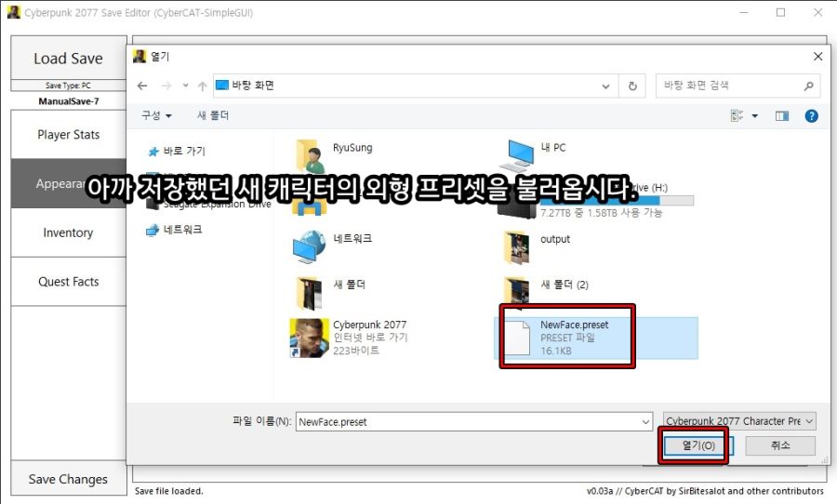Open the Cyberpunk 2077 Character Preset file type dropdown
This screenshot has width=837, height=504.
click(739, 421)
